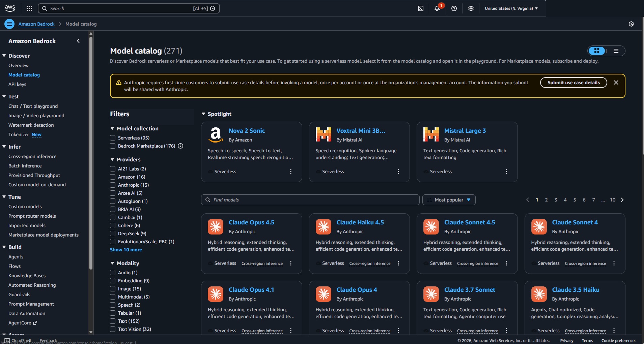Enable the Anthropic provider filter
Screen dimensions: 644x344
pos(113,185)
